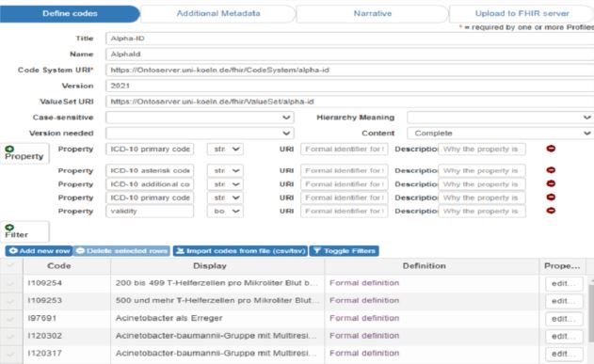Tick the checkbox for code I97691

pyautogui.click(x=10, y=318)
